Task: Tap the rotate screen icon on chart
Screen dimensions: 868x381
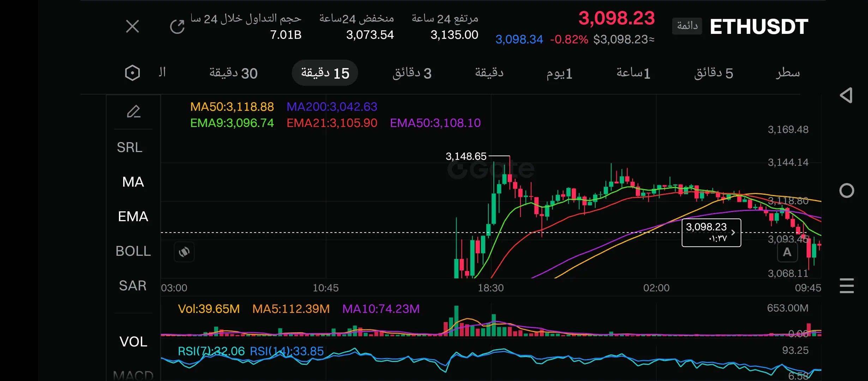Action: (184, 252)
